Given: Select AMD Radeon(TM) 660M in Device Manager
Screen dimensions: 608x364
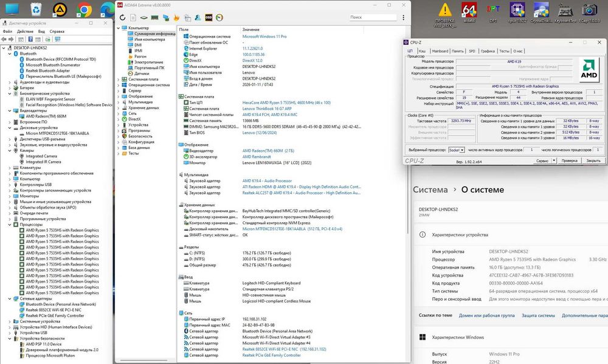Looking at the screenshot, I should (x=46, y=116).
